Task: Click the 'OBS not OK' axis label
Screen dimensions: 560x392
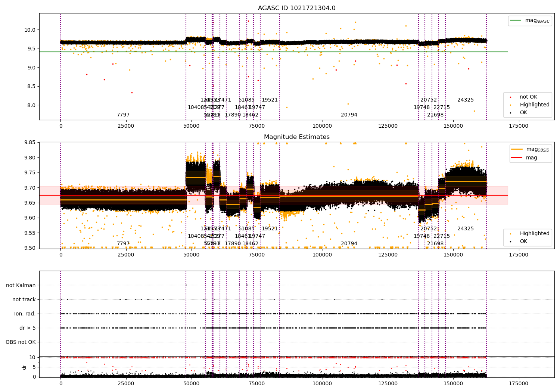Action: pos(21,342)
